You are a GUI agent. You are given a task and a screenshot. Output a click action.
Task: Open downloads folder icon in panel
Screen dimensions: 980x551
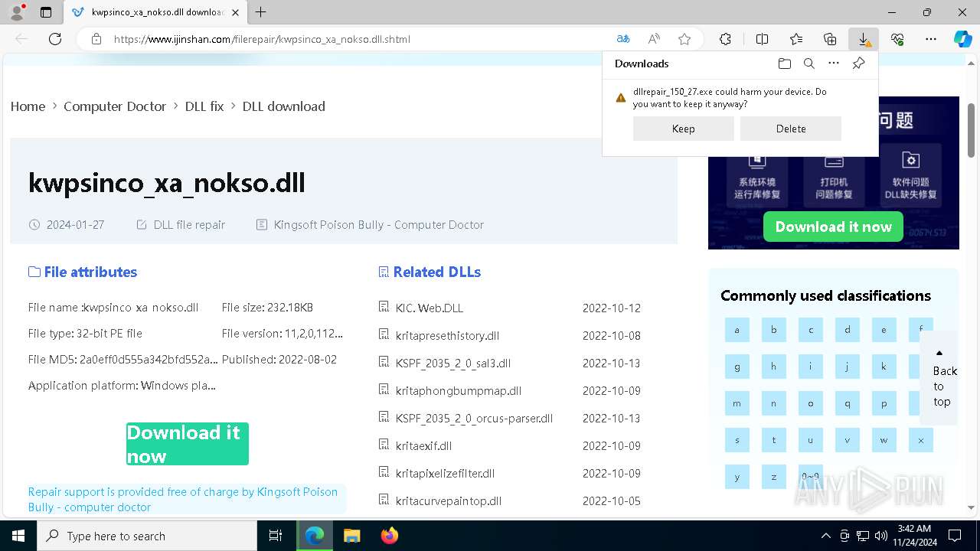784,64
